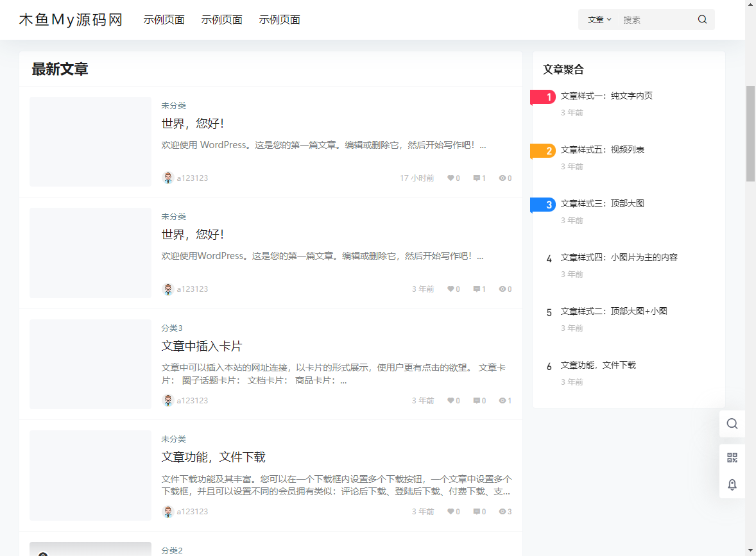Click the orange rank 2 badge

[x=543, y=151]
